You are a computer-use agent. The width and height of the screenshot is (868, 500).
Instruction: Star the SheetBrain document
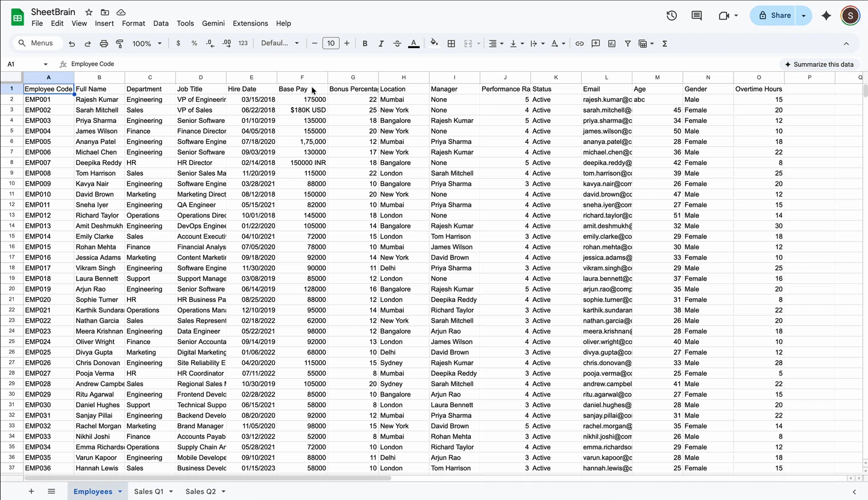89,12
